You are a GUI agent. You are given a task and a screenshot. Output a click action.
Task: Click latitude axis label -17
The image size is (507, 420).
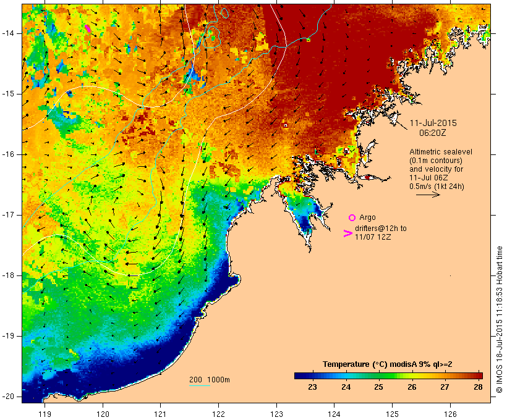[7, 215]
